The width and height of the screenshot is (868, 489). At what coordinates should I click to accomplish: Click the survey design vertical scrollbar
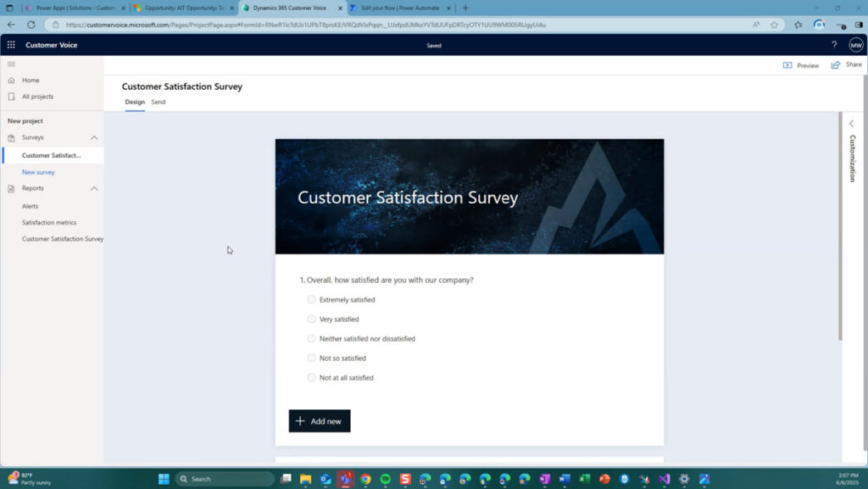click(x=840, y=225)
